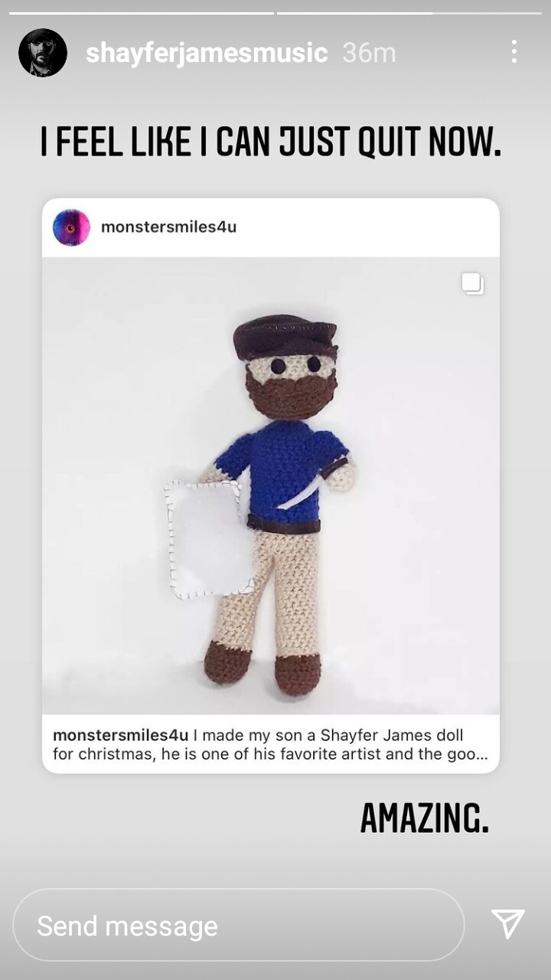The image size is (551, 980).
Task: Open the shayferjamesmusic username link
Action: [x=207, y=53]
